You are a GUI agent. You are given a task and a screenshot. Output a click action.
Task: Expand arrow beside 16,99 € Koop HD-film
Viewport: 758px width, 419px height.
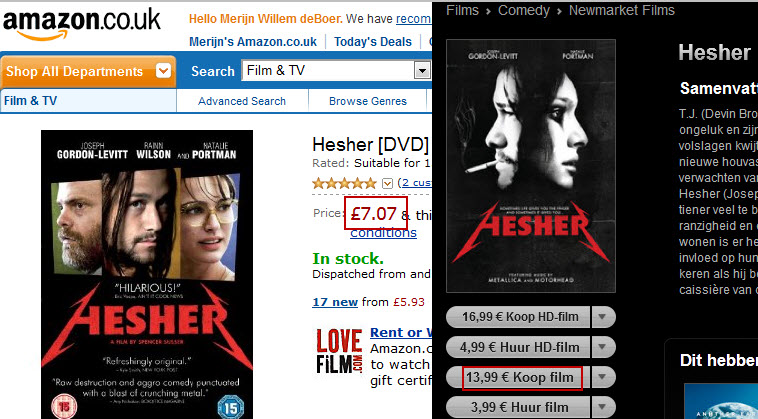point(602,317)
